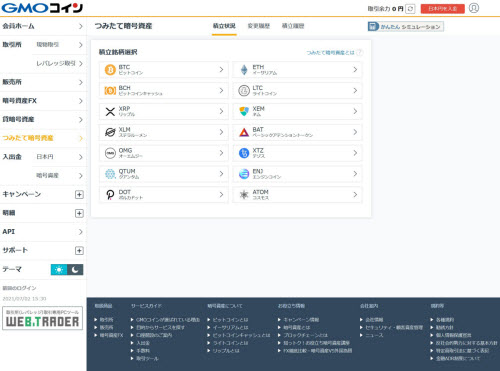
Task: Open footer link ニュース
Action: tap(374, 335)
